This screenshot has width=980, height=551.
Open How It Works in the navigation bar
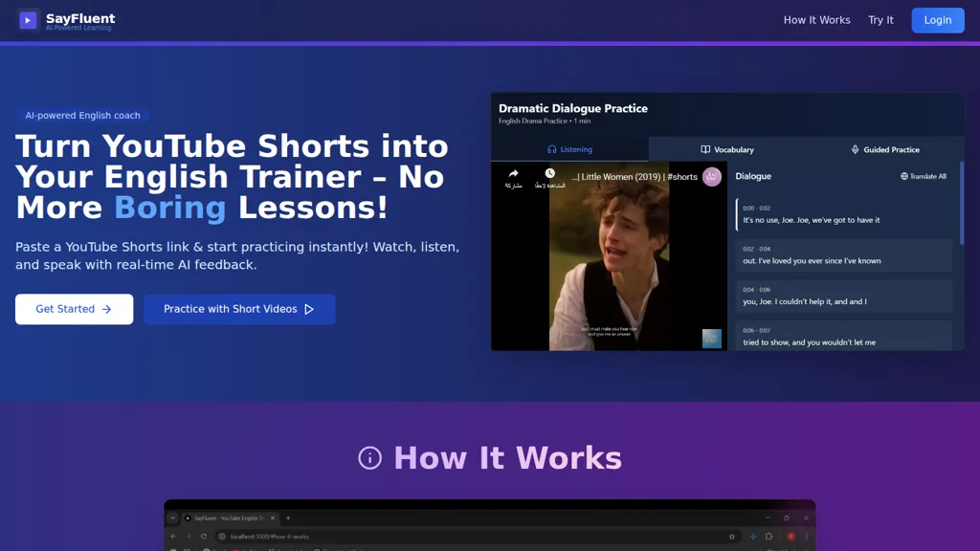tap(816, 20)
